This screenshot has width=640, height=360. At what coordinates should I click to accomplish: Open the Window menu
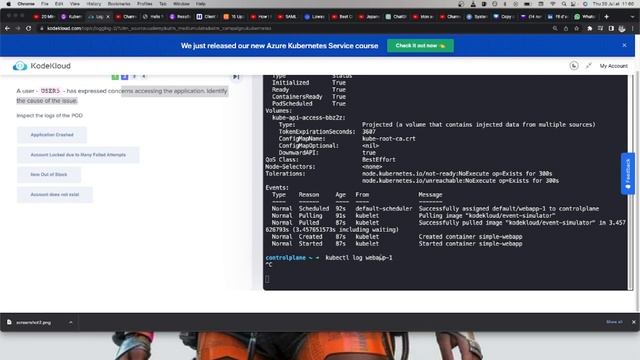181,4
